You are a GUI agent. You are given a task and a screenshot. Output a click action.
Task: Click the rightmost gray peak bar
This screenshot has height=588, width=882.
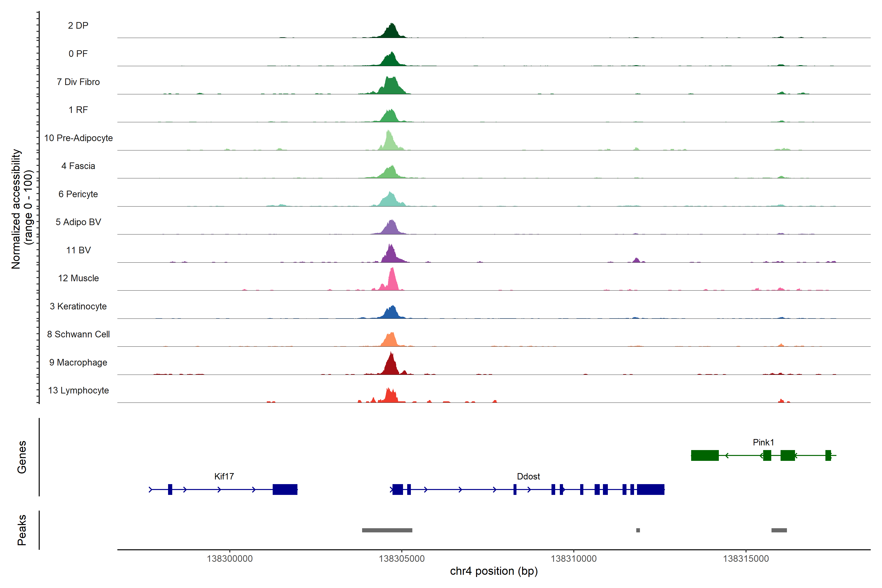(x=779, y=530)
